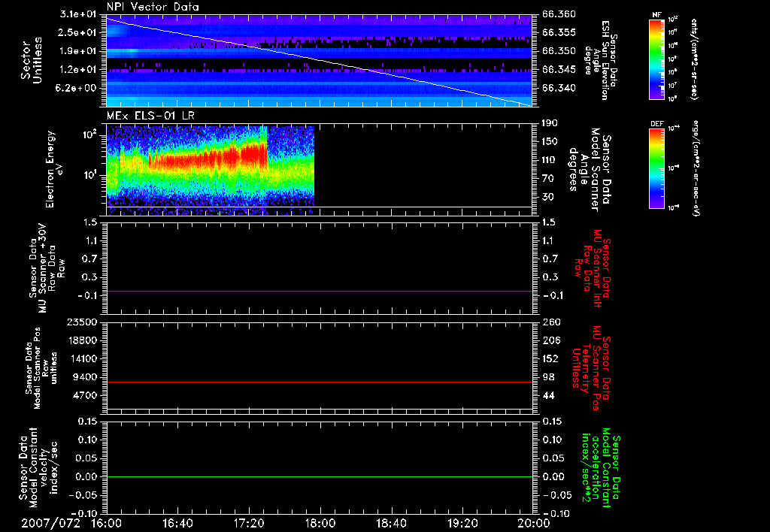Click the 2.5e+01 sector tick value
The image size is (770, 532).
click(78, 32)
